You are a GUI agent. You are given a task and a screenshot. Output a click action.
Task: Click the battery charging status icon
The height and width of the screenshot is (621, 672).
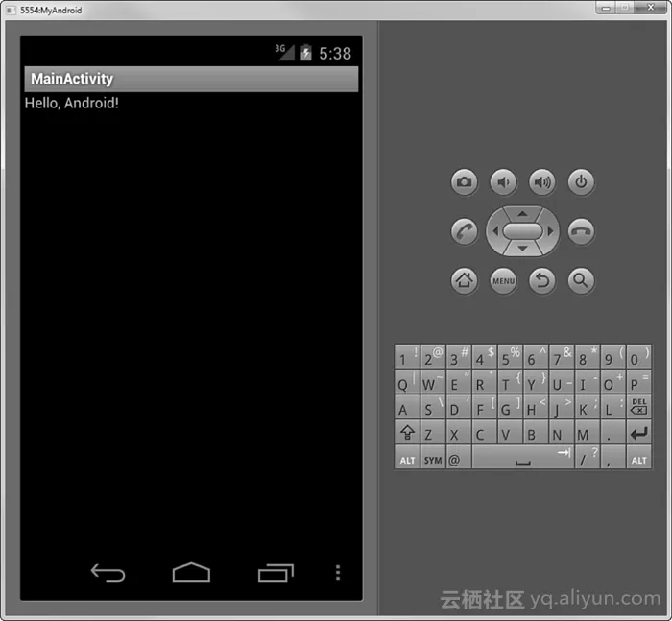tap(306, 53)
